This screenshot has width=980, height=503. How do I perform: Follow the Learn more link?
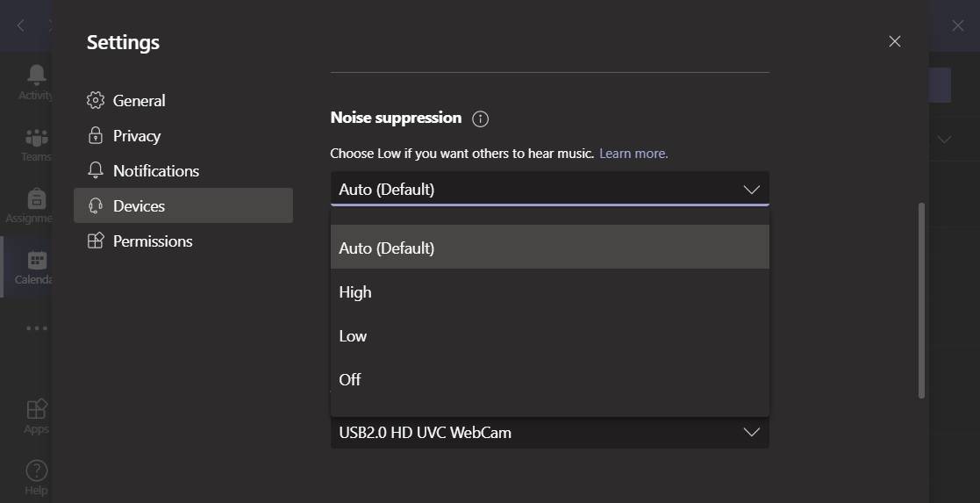tap(633, 154)
